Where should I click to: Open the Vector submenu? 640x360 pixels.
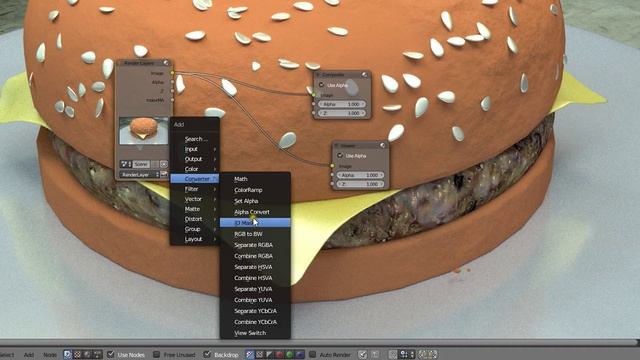[195, 199]
